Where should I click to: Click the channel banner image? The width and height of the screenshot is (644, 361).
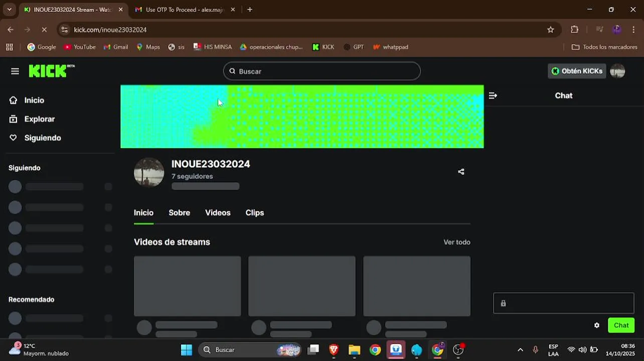pyautogui.click(x=302, y=116)
